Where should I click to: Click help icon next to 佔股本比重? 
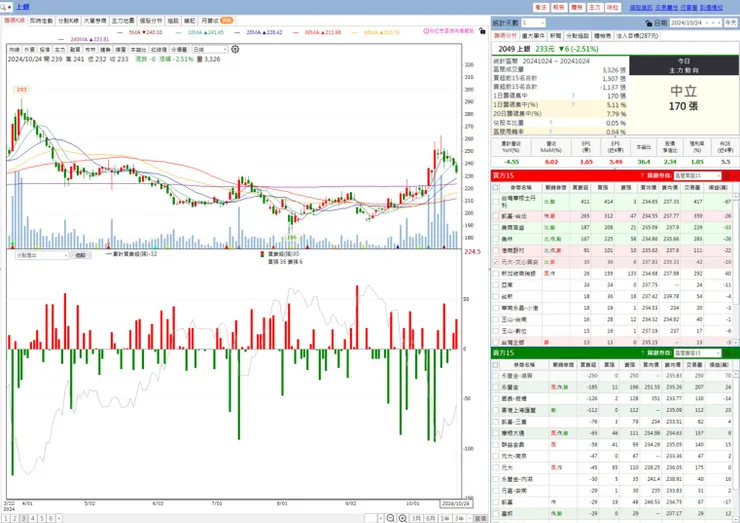(x=551, y=123)
